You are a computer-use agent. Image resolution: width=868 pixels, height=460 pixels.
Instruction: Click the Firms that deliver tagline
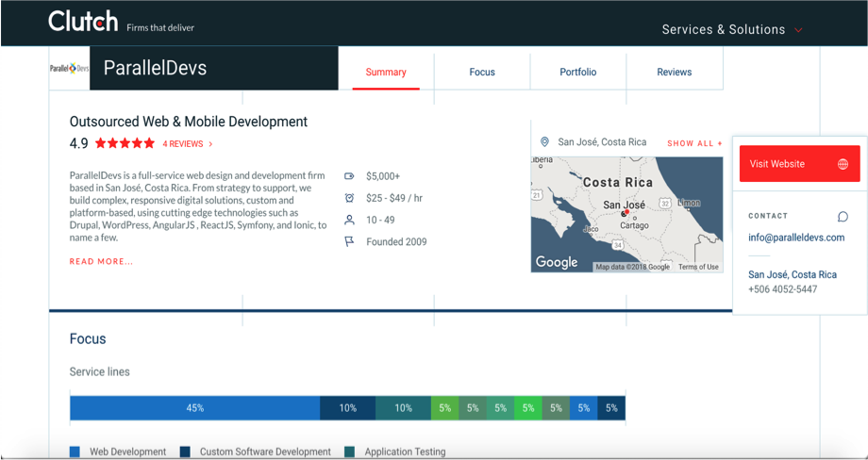[x=160, y=27]
